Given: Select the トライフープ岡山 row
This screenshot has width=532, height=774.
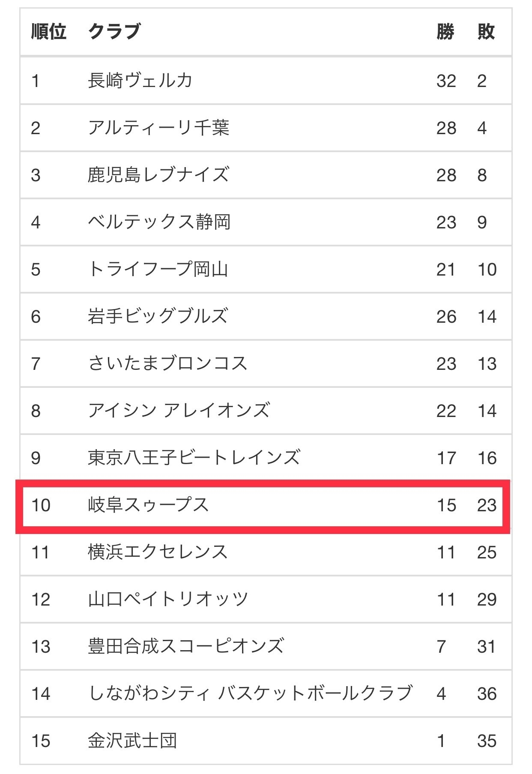Looking at the screenshot, I should (x=266, y=269).
